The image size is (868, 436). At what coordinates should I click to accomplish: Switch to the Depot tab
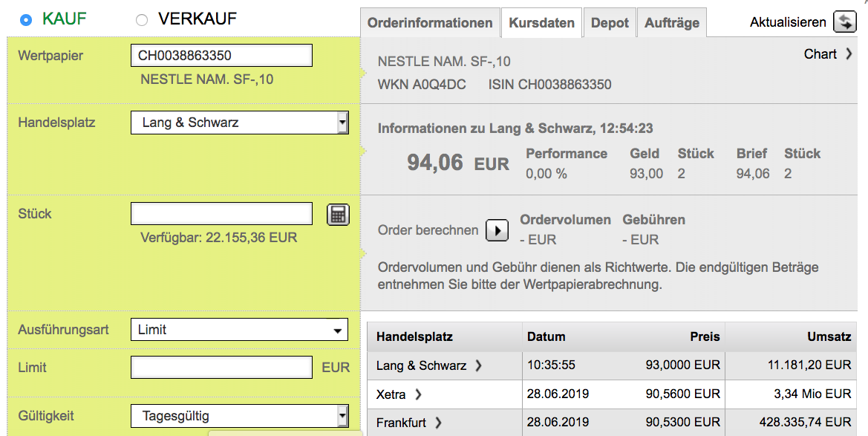(610, 23)
